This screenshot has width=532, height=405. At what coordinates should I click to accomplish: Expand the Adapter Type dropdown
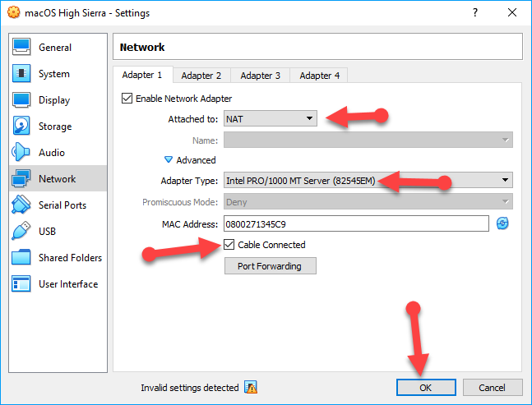tap(368, 181)
